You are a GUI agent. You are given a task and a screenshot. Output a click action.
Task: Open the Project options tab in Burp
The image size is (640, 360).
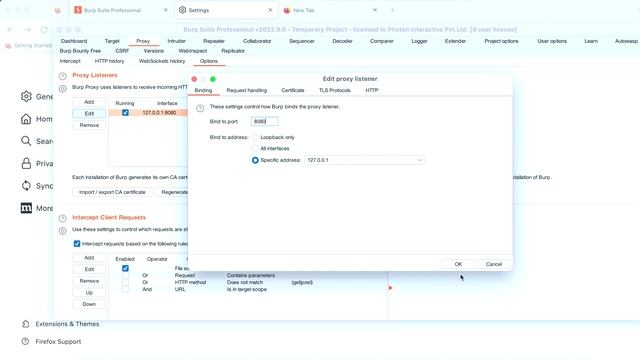[x=501, y=41]
